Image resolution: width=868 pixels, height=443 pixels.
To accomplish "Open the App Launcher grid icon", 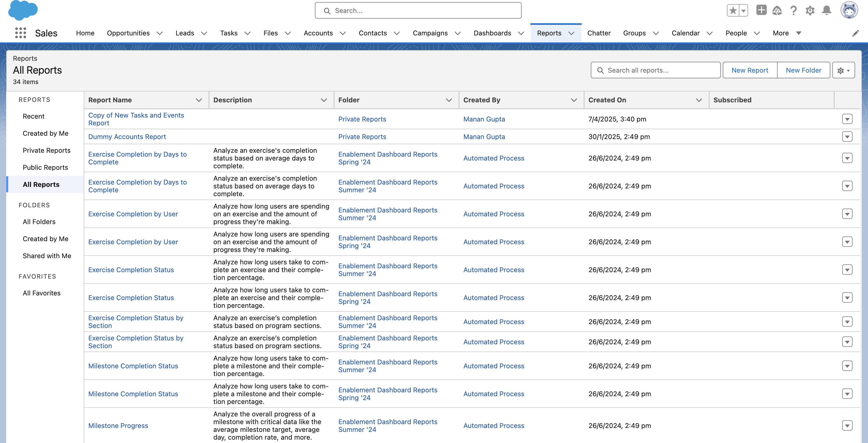I will tap(21, 33).
